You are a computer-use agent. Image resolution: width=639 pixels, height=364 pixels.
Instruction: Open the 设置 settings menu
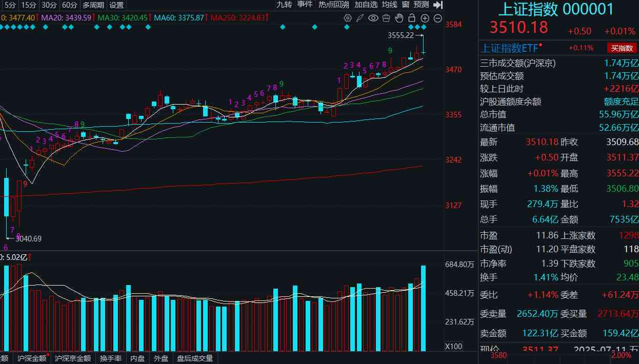point(116,5)
